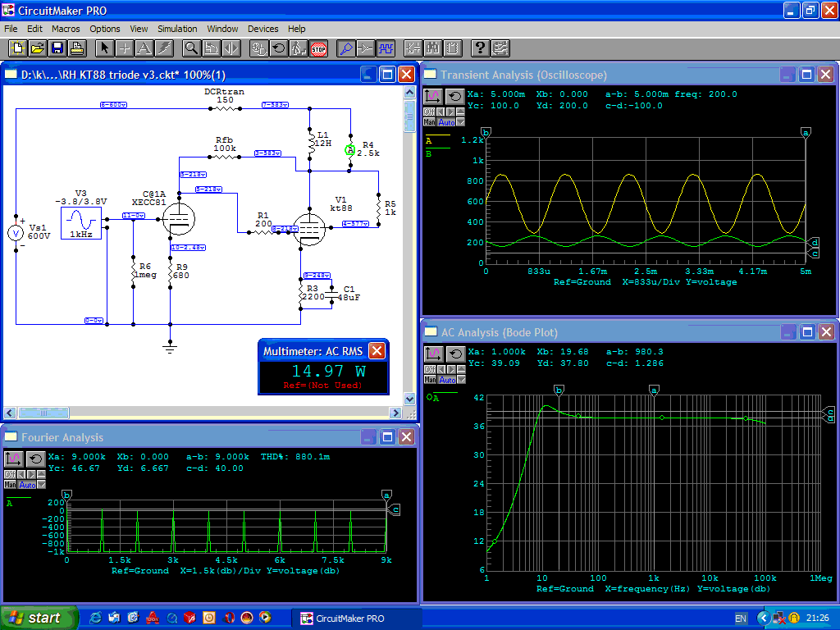Click the last toolbar button after Help

click(x=500, y=48)
